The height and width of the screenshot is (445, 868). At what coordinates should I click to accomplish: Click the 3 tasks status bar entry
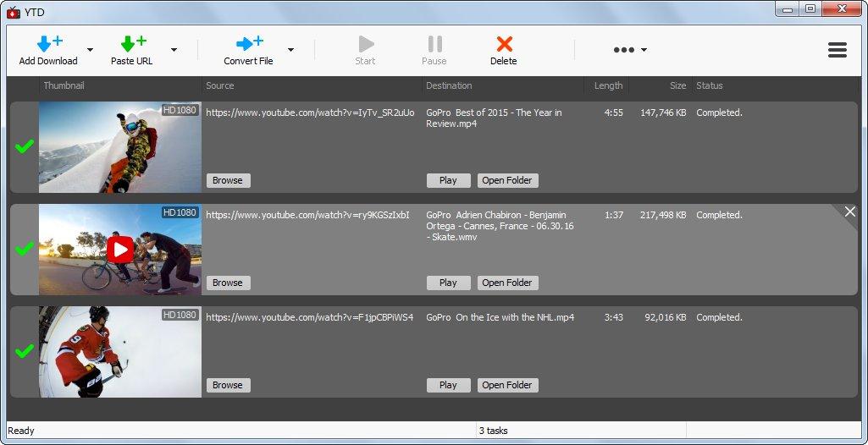pyautogui.click(x=493, y=431)
